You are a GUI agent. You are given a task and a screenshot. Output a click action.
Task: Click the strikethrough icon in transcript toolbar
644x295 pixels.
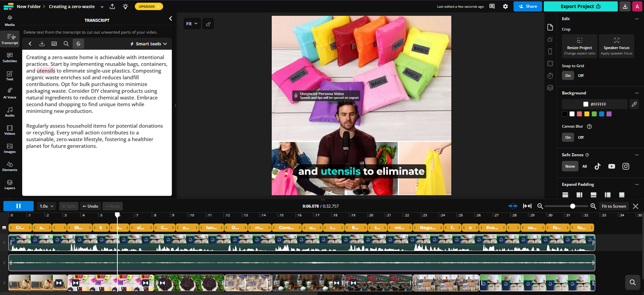coord(78,44)
